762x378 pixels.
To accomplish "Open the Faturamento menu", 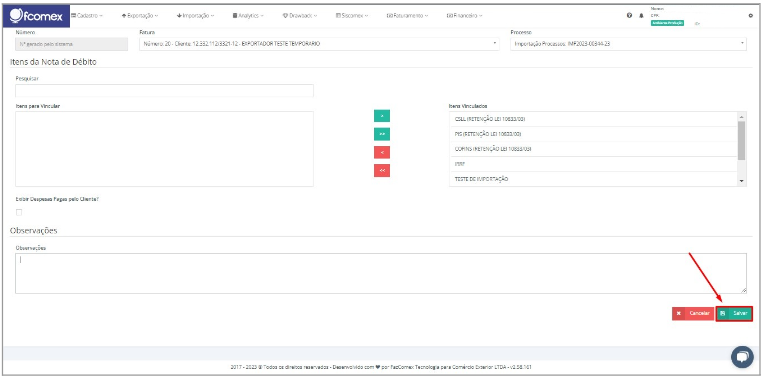I will [407, 16].
